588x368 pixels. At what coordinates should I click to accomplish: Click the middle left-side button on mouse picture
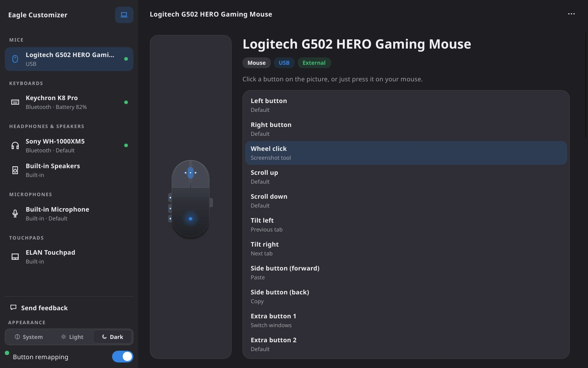[x=170, y=209]
